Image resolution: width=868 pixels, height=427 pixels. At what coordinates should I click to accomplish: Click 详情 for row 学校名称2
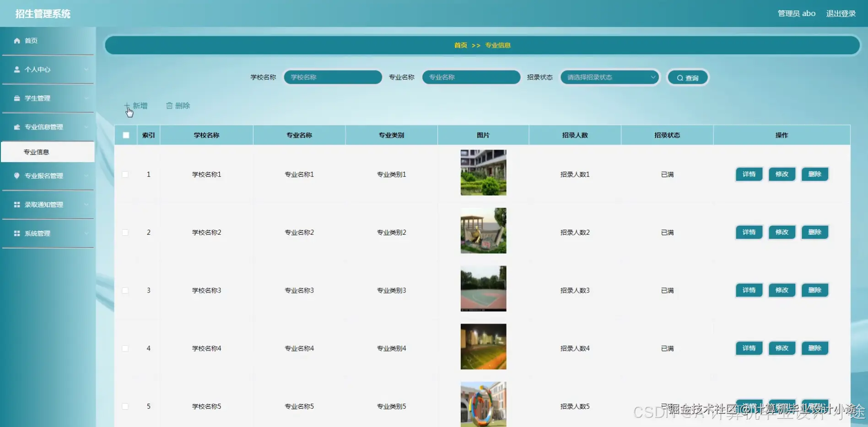(749, 232)
